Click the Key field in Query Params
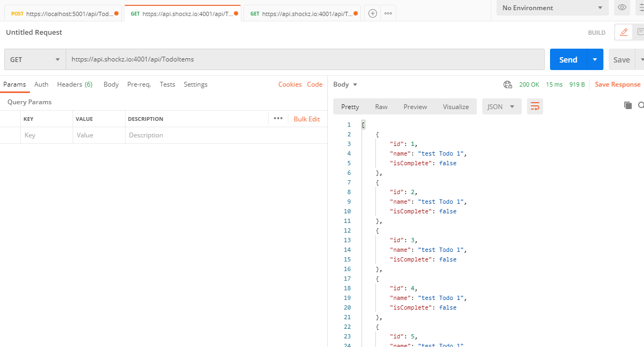Viewport: 644px width, 347px height. [x=46, y=135]
